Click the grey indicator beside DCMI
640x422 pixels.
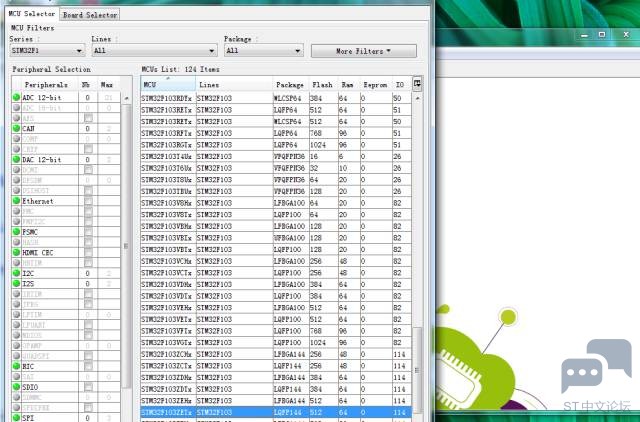click(16, 170)
